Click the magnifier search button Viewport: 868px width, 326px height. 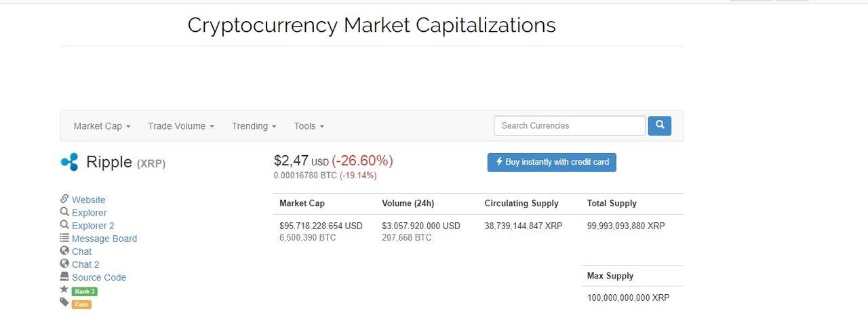(x=659, y=125)
